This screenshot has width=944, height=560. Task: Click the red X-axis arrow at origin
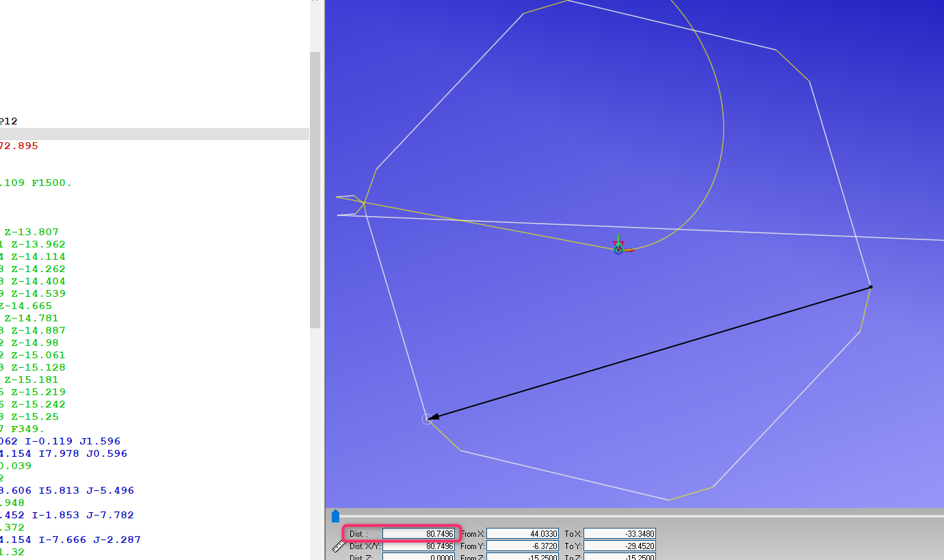click(x=631, y=250)
